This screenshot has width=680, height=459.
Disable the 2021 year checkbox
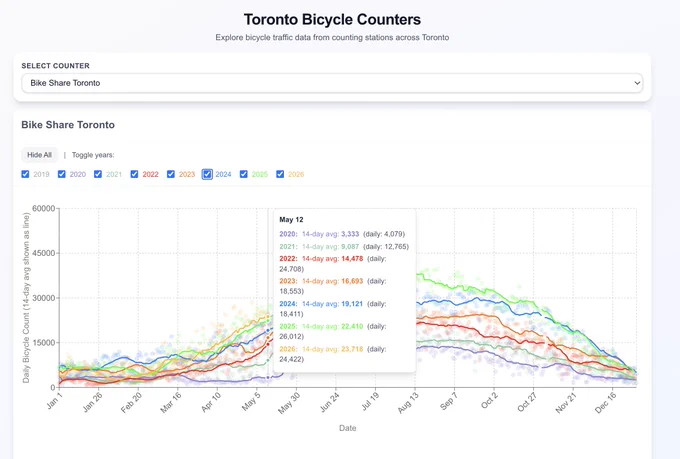pyautogui.click(x=98, y=174)
